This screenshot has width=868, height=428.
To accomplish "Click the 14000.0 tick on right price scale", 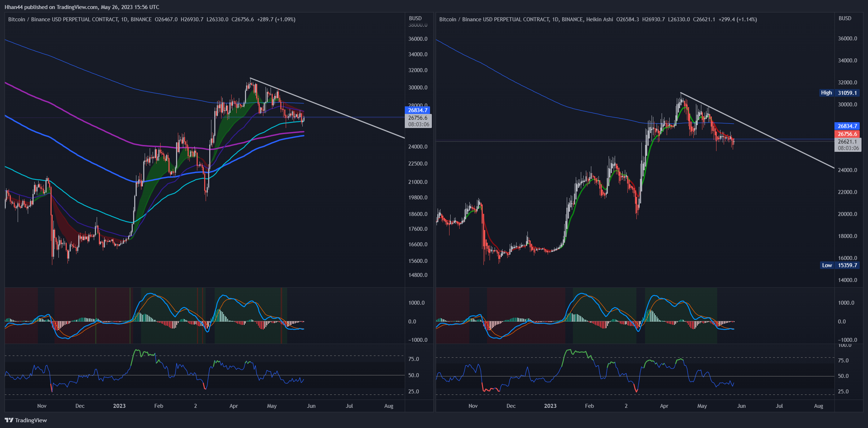I will click(847, 280).
